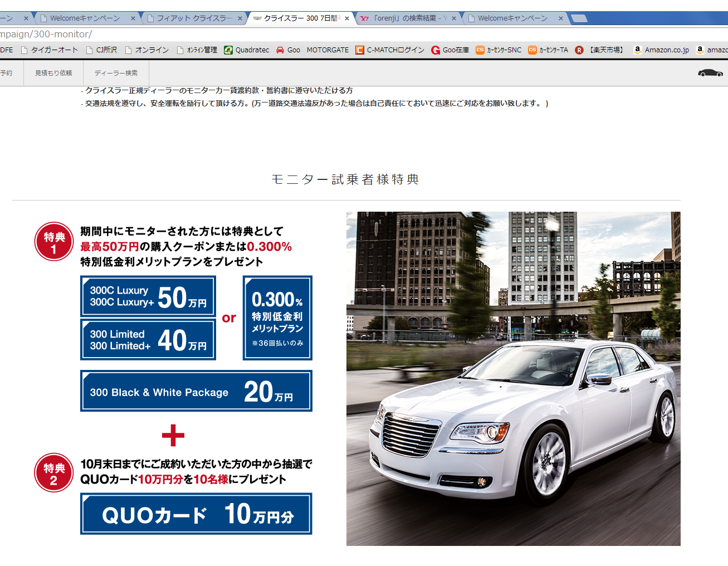Click the red 特典2 badge
Viewport: 728px width, 566px height.
54,472
